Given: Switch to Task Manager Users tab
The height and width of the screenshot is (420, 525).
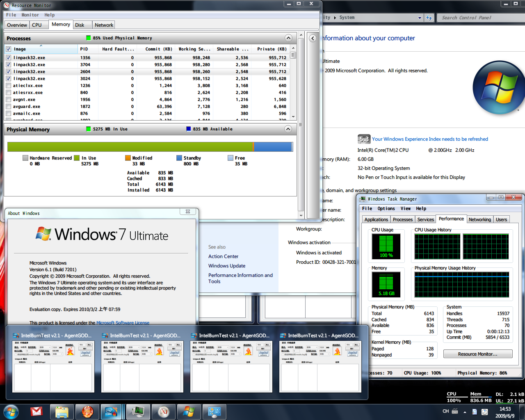Looking at the screenshot, I should tap(501, 219).
